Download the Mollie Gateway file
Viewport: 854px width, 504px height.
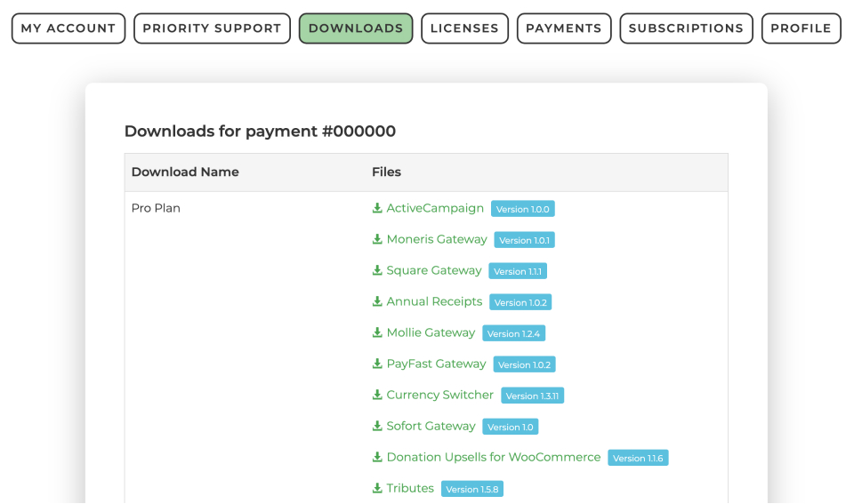click(x=431, y=332)
